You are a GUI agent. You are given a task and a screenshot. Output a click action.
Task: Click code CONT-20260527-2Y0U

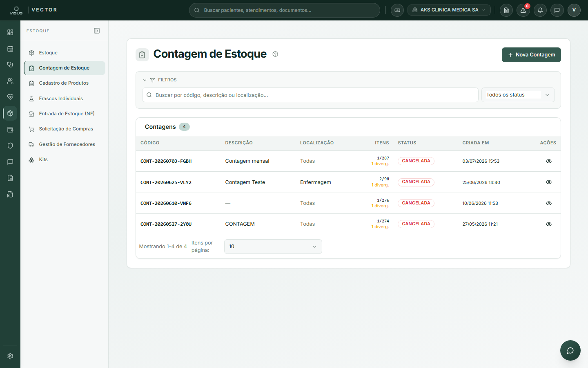(166, 224)
